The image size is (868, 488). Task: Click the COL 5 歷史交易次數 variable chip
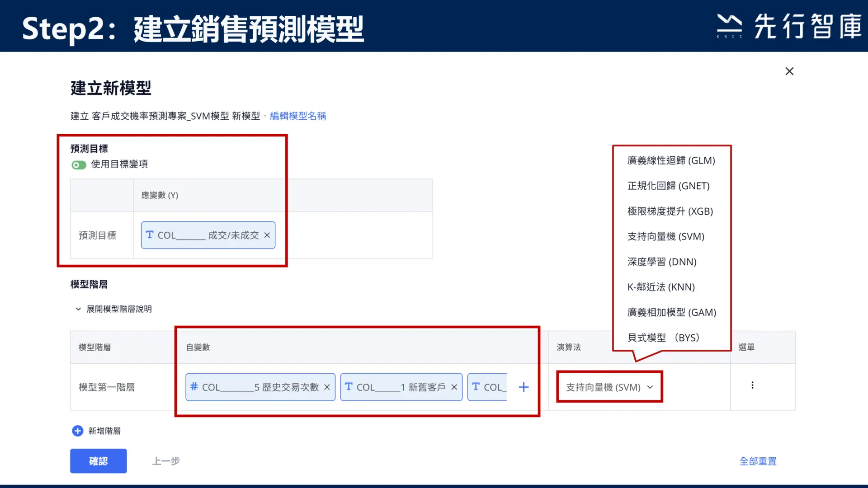click(260, 387)
